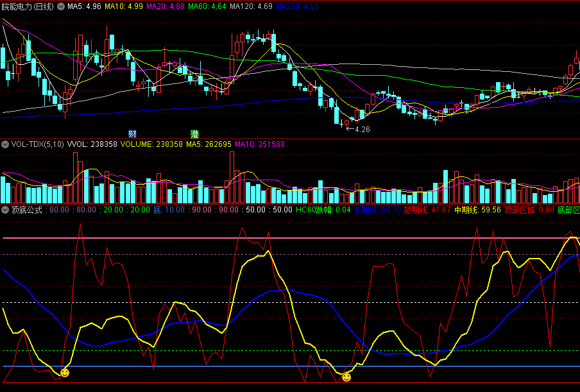Viewport: 580px width, 392px height.
Task: Select the MA60: 4.64 label
Action: pyautogui.click(x=207, y=6)
